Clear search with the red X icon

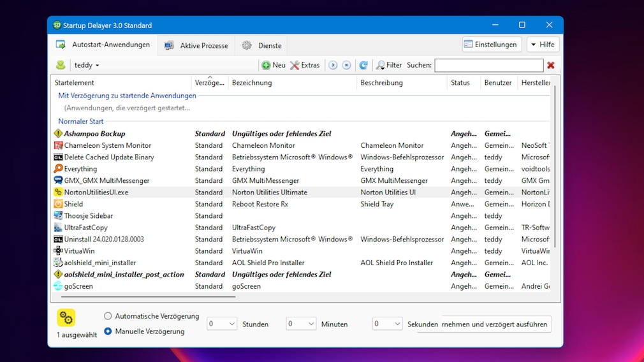[x=551, y=65]
